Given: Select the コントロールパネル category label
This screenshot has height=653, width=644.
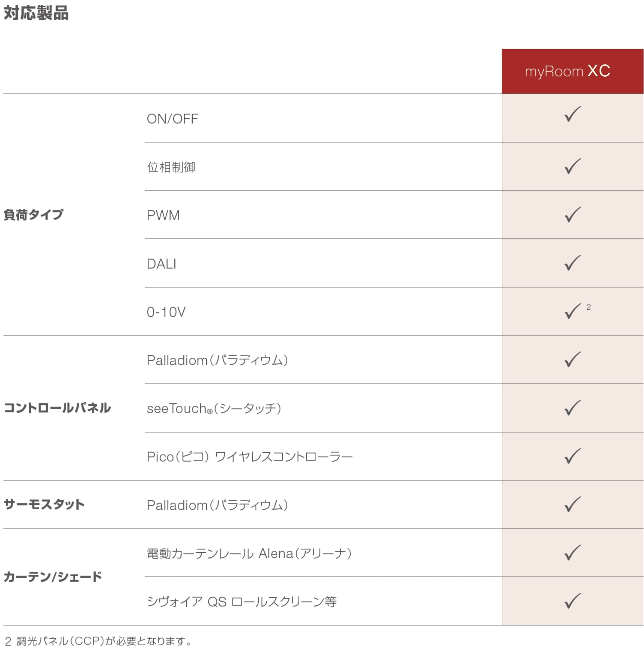Looking at the screenshot, I should pyautogui.click(x=57, y=408).
